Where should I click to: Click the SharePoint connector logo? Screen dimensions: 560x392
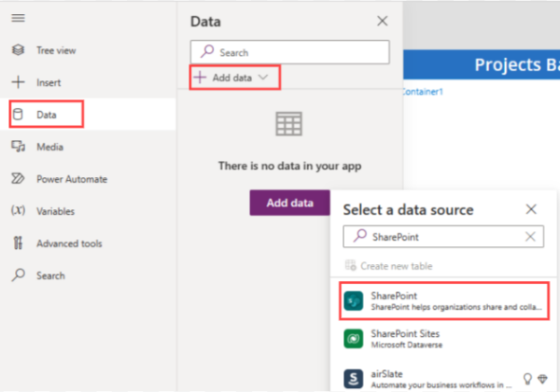(353, 301)
